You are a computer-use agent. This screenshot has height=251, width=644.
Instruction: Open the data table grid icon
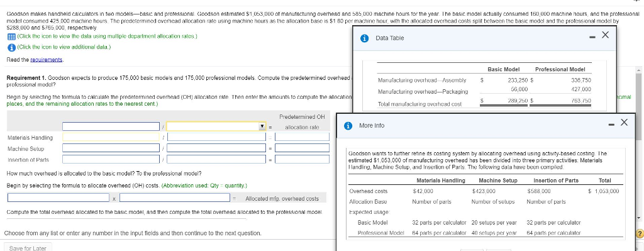(11, 36)
